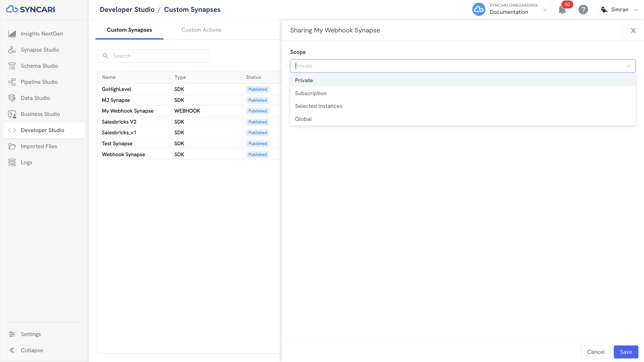Select the Pipeline Studio icon
The image size is (644, 362).
(x=12, y=82)
